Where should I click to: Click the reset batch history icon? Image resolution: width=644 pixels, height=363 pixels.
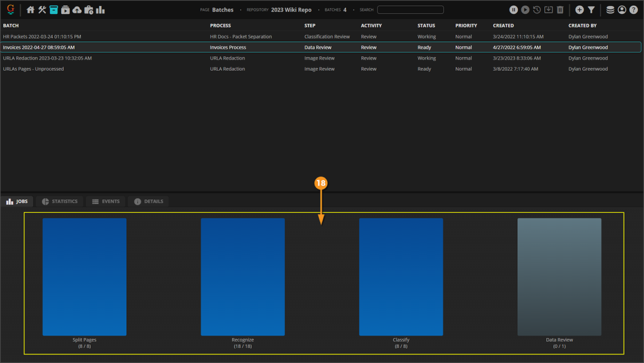[536, 10]
